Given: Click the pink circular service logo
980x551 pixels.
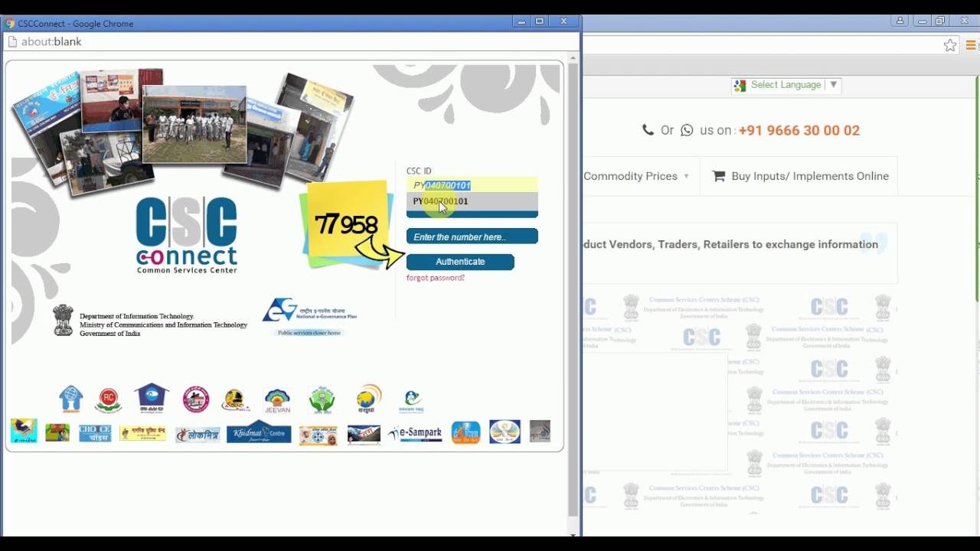Looking at the screenshot, I should [x=196, y=399].
